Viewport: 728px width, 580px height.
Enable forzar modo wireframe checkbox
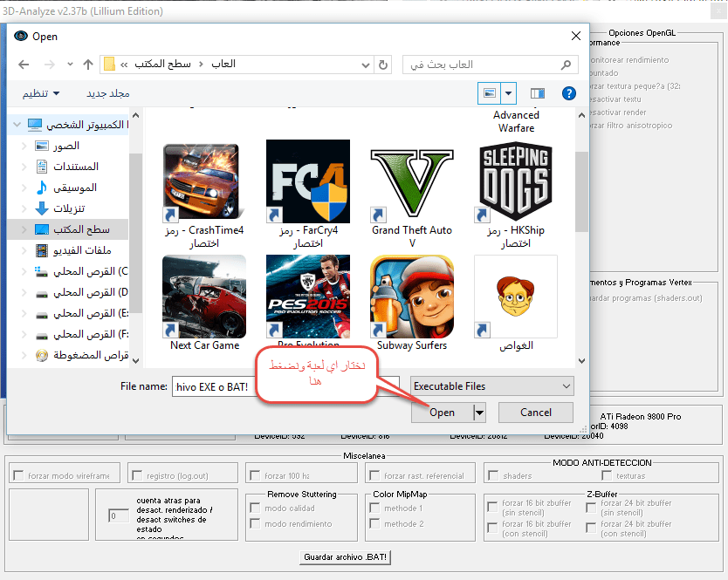point(18,475)
